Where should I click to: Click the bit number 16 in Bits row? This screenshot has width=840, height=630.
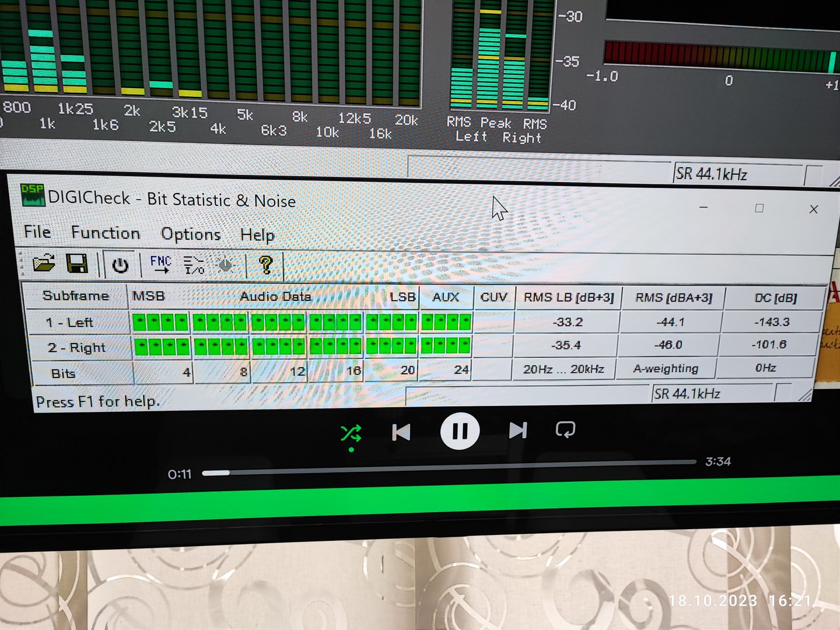click(x=353, y=371)
